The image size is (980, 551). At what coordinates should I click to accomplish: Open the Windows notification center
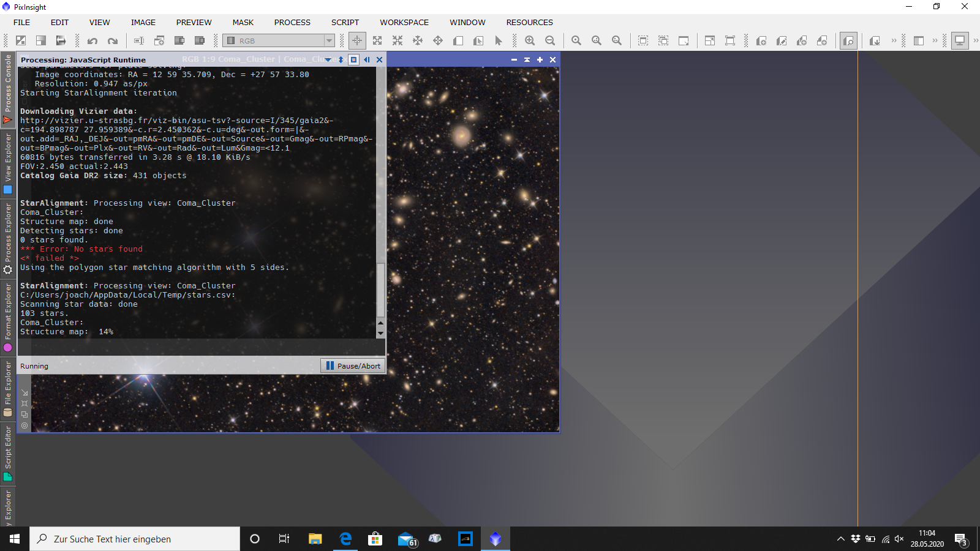(961, 539)
